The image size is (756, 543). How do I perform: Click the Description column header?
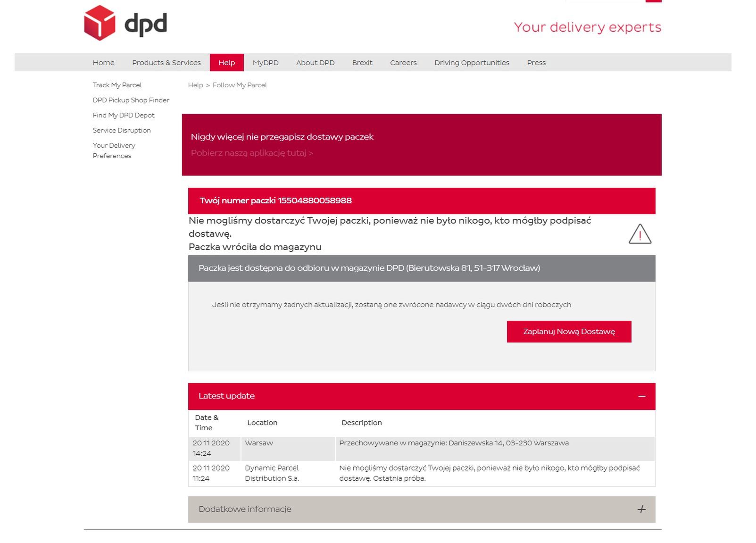pyautogui.click(x=362, y=423)
